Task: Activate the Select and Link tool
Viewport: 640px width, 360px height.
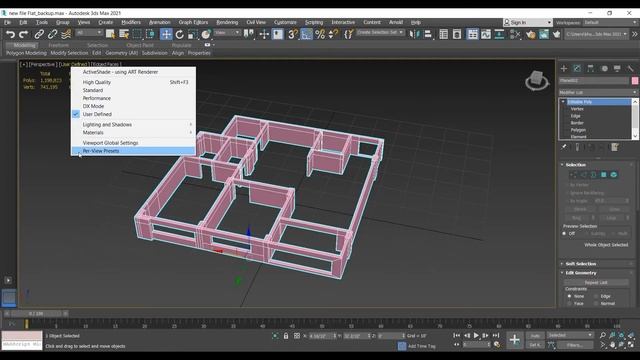Action: coord(39,34)
